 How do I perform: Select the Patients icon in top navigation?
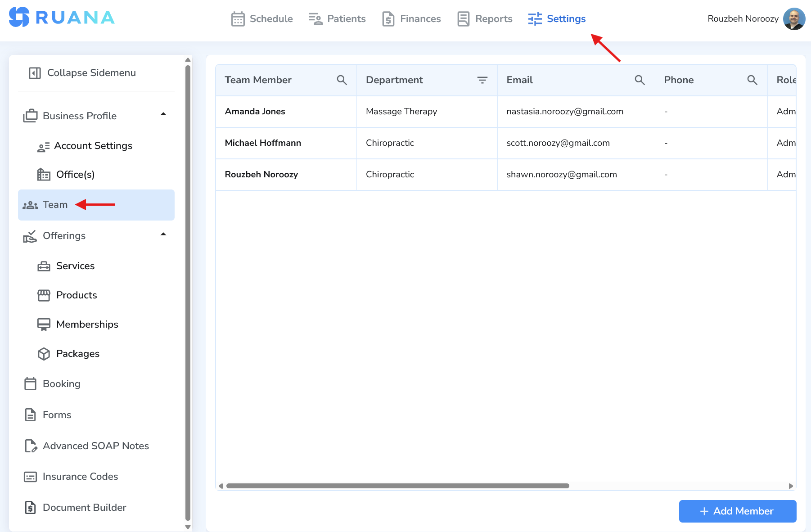[x=315, y=19]
